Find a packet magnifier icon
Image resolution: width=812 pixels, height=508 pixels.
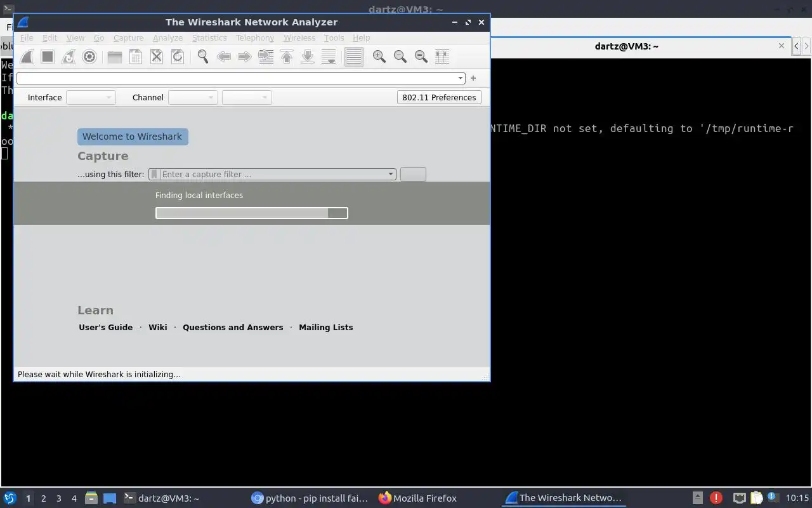click(x=203, y=57)
